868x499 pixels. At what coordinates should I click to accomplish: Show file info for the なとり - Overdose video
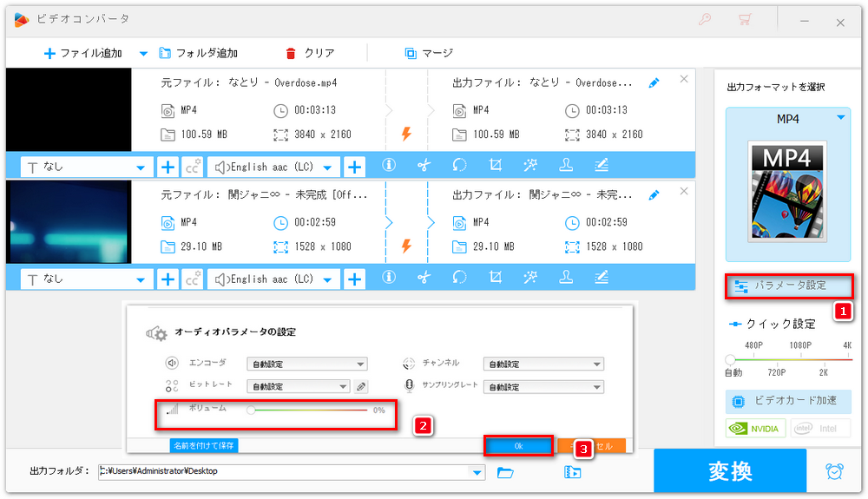pyautogui.click(x=389, y=166)
